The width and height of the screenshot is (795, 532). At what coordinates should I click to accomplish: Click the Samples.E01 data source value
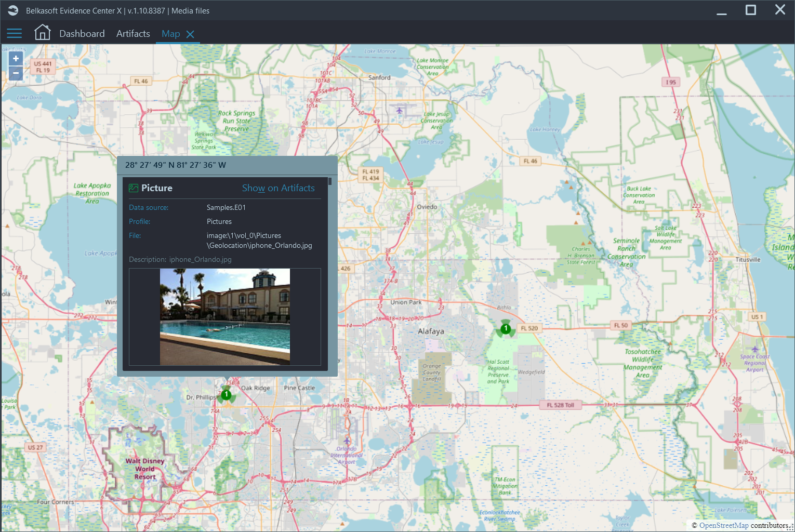pyautogui.click(x=226, y=207)
